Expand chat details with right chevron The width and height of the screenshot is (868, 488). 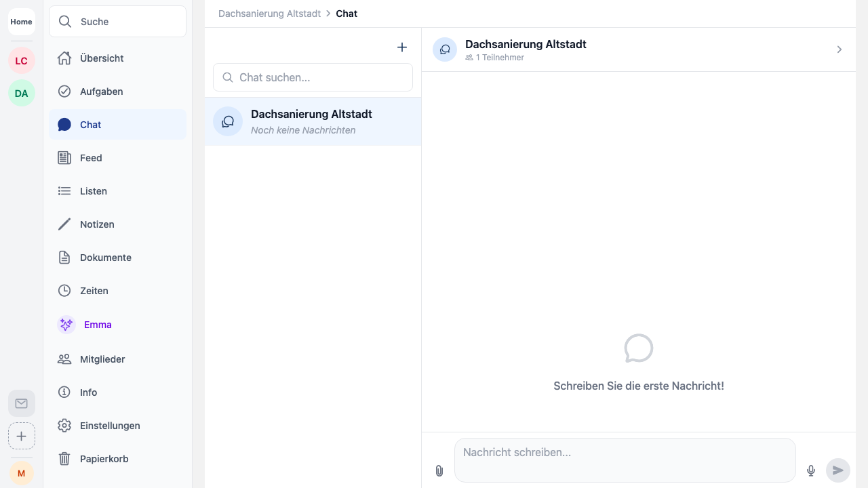pyautogui.click(x=839, y=49)
